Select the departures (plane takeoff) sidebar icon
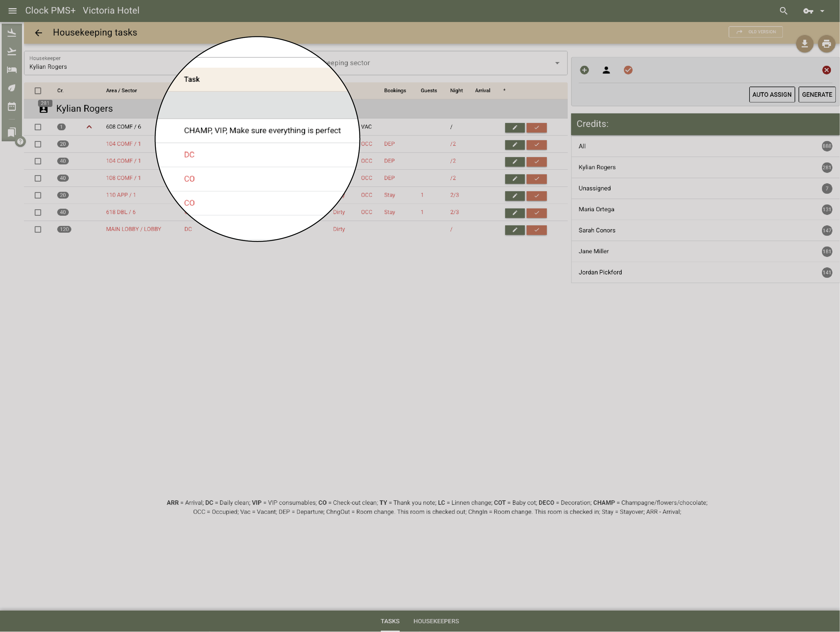The image size is (840, 632). (12, 51)
